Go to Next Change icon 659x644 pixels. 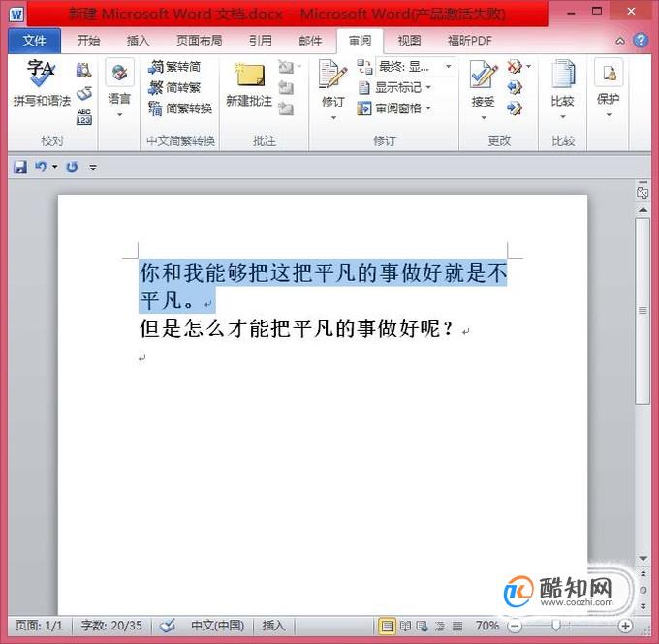(x=515, y=108)
